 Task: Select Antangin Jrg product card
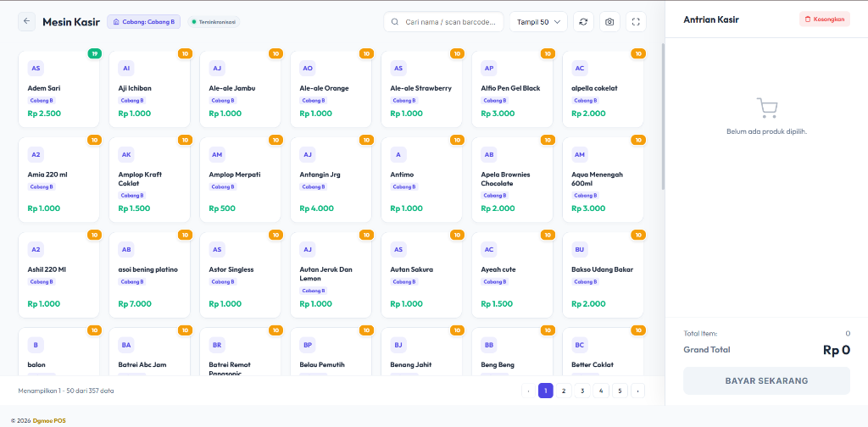tap(331, 180)
